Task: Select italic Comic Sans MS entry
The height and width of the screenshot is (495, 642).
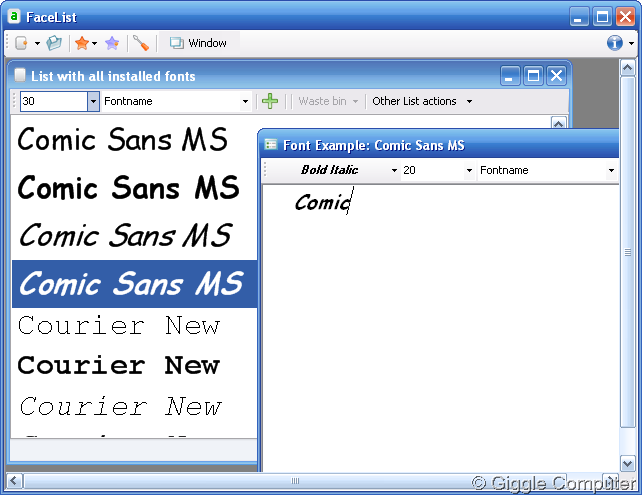Action: 134,235
